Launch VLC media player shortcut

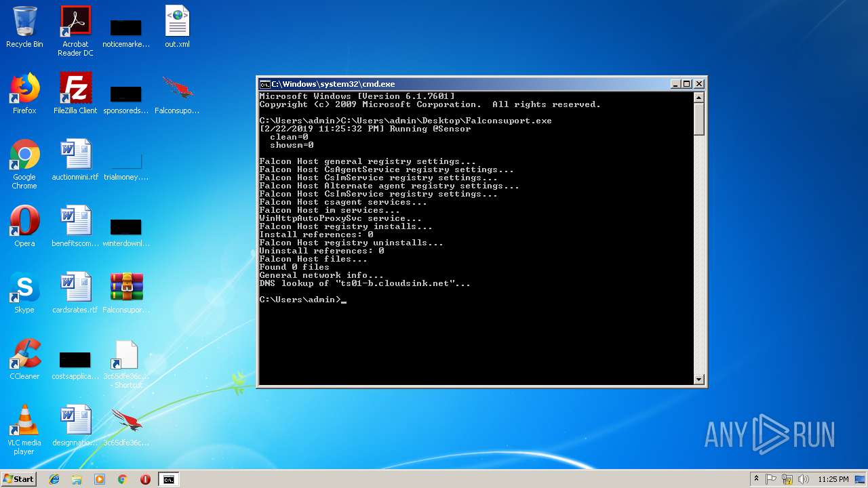tap(24, 430)
